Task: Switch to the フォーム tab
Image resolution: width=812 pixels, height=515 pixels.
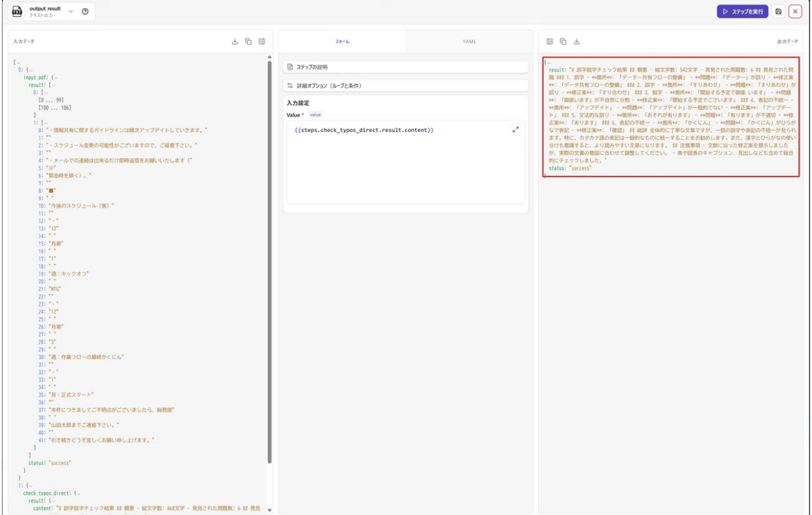Action: pos(342,41)
